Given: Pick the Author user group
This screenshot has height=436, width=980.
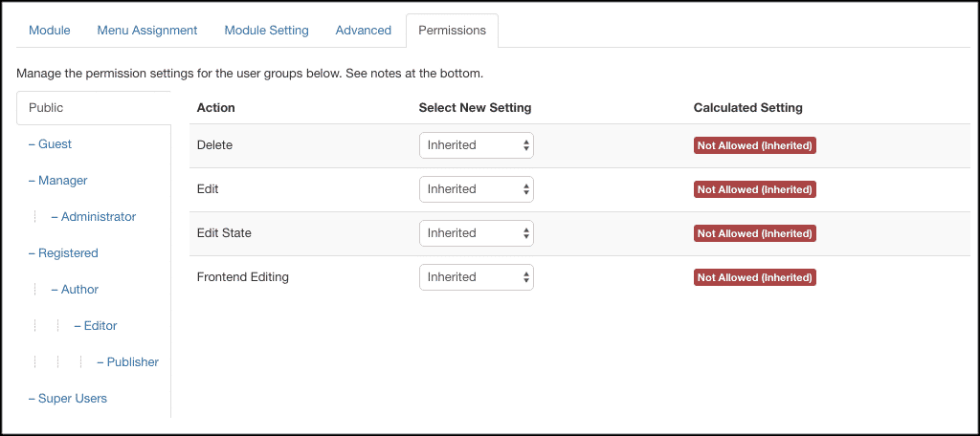Looking at the screenshot, I should pos(79,290).
